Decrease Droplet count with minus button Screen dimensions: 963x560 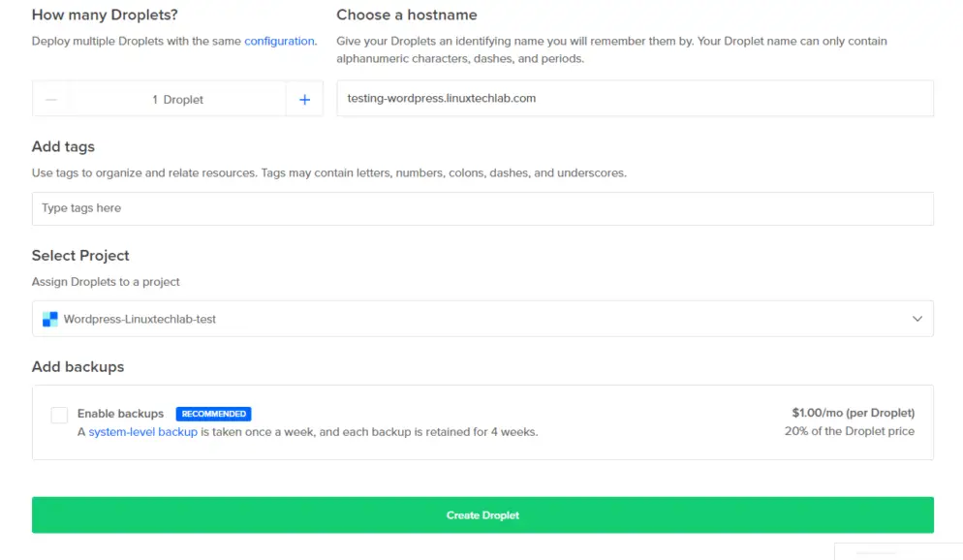[51, 100]
